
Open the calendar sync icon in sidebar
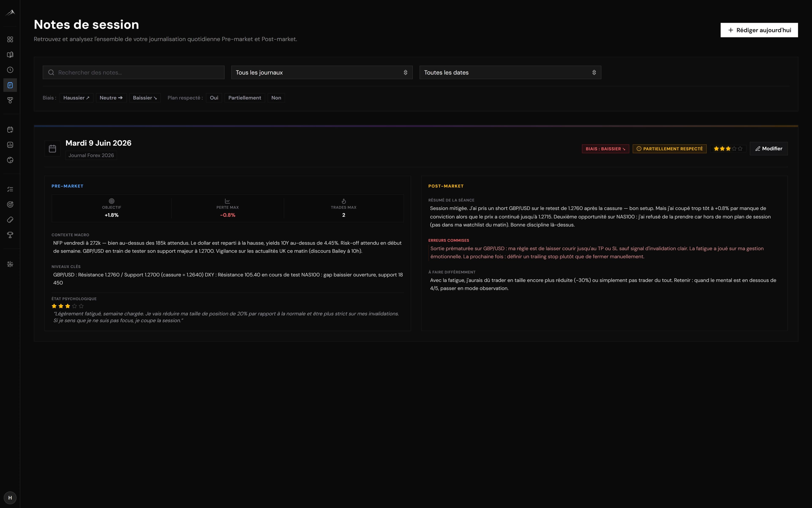(10, 130)
